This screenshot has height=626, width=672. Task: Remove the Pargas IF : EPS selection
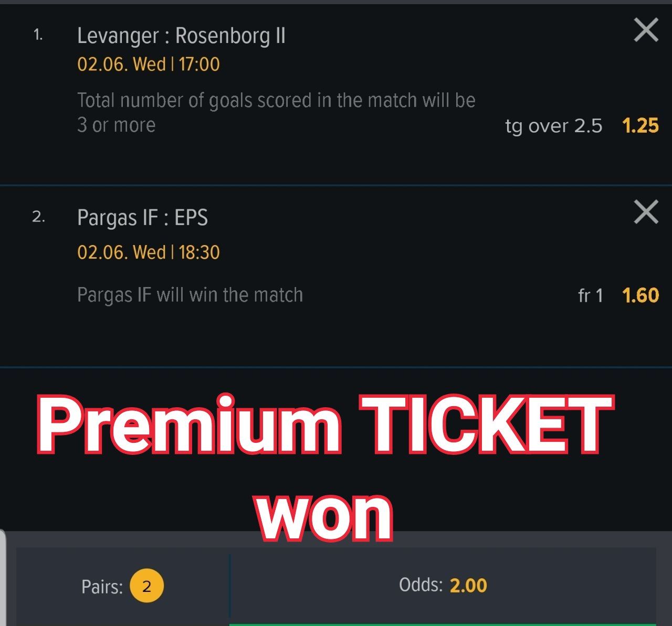(x=646, y=212)
